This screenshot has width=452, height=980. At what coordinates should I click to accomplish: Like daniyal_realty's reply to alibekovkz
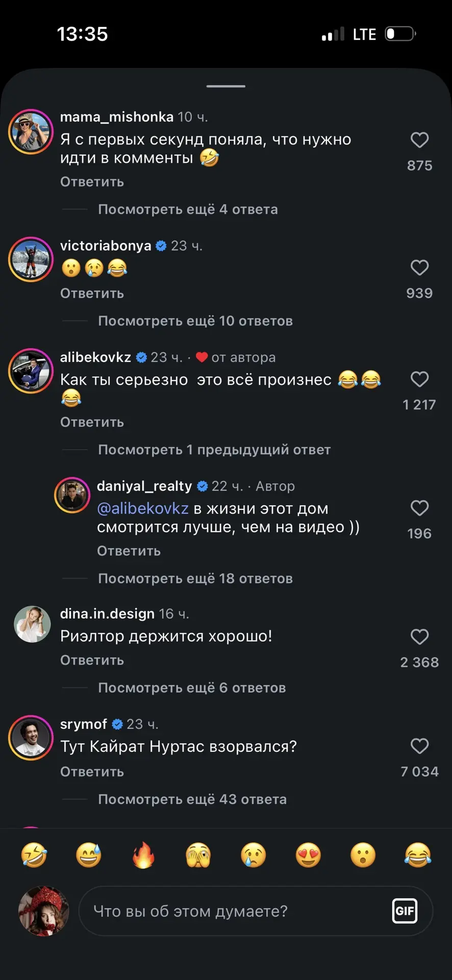[419, 508]
